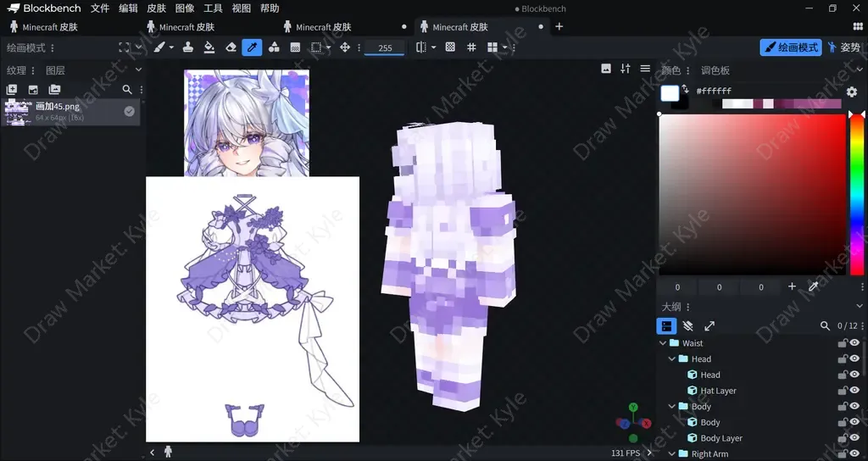Hide the Head group with eye icon

click(x=854, y=358)
